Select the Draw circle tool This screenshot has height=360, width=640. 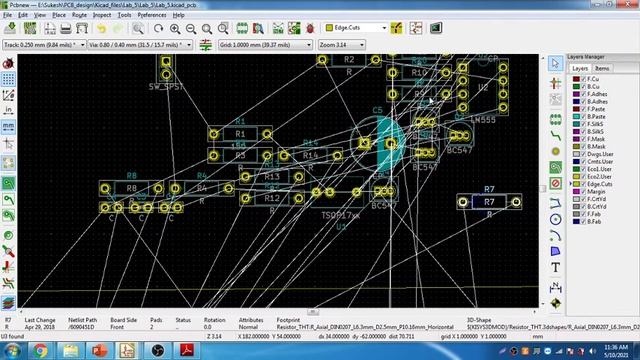[x=555, y=220]
